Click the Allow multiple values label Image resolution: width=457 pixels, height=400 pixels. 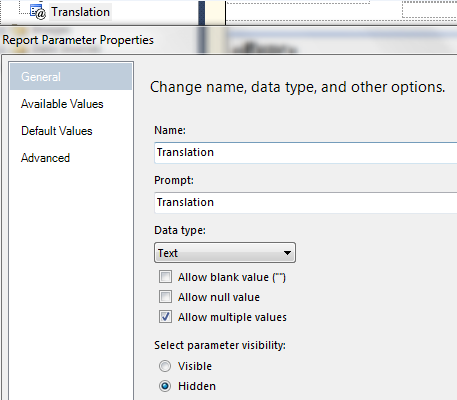coord(232,317)
